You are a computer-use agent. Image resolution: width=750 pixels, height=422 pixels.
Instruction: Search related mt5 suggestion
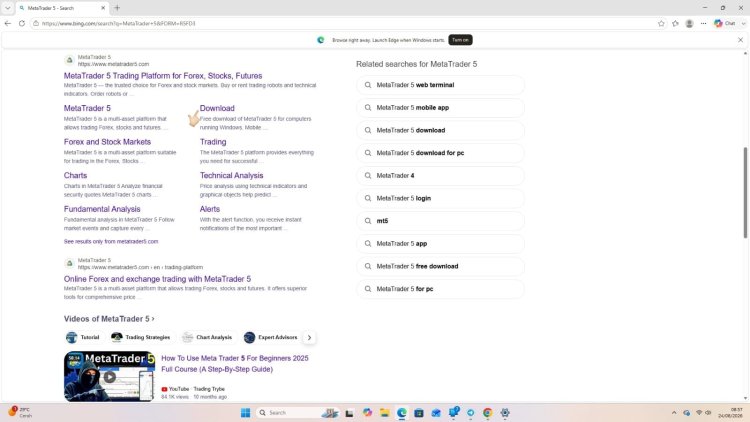[440, 221]
